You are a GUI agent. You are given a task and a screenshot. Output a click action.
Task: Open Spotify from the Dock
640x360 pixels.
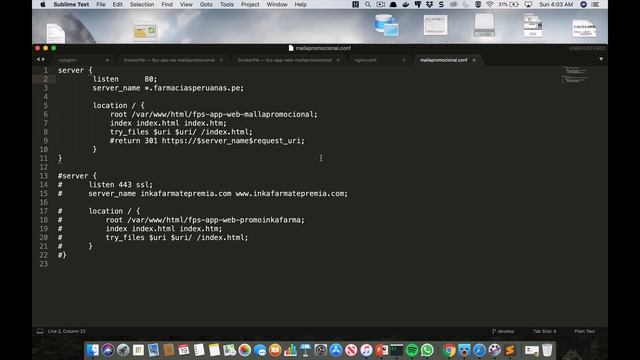point(412,350)
